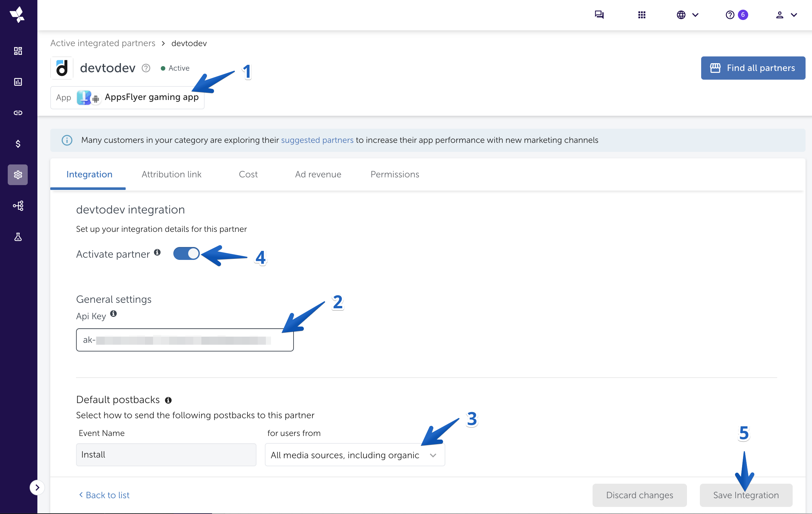This screenshot has height=514, width=812.
Task: Open the dashboard icon in sidebar
Action: (x=18, y=51)
